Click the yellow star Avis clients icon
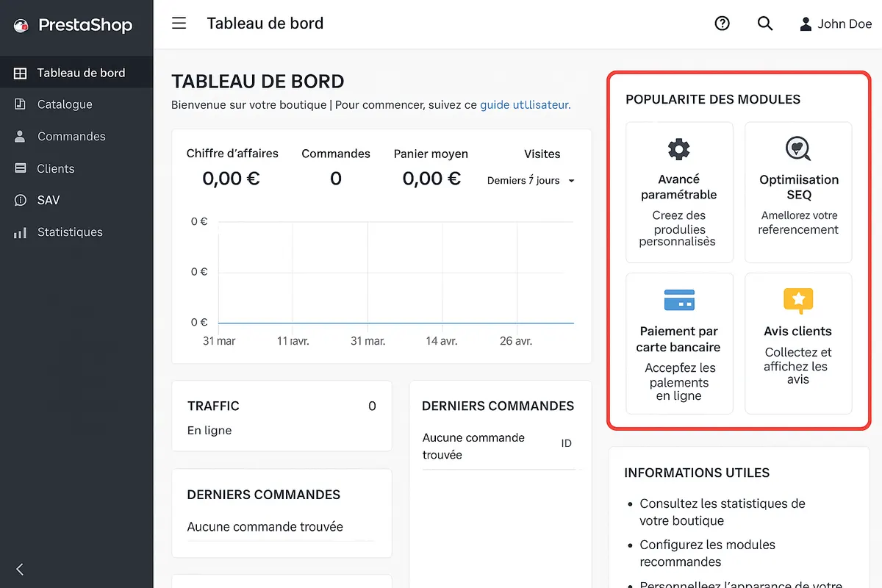882x588 pixels. pos(798,301)
